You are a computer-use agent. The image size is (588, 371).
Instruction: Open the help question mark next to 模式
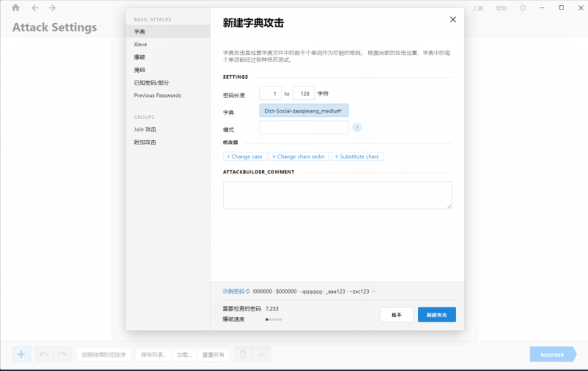pos(357,127)
